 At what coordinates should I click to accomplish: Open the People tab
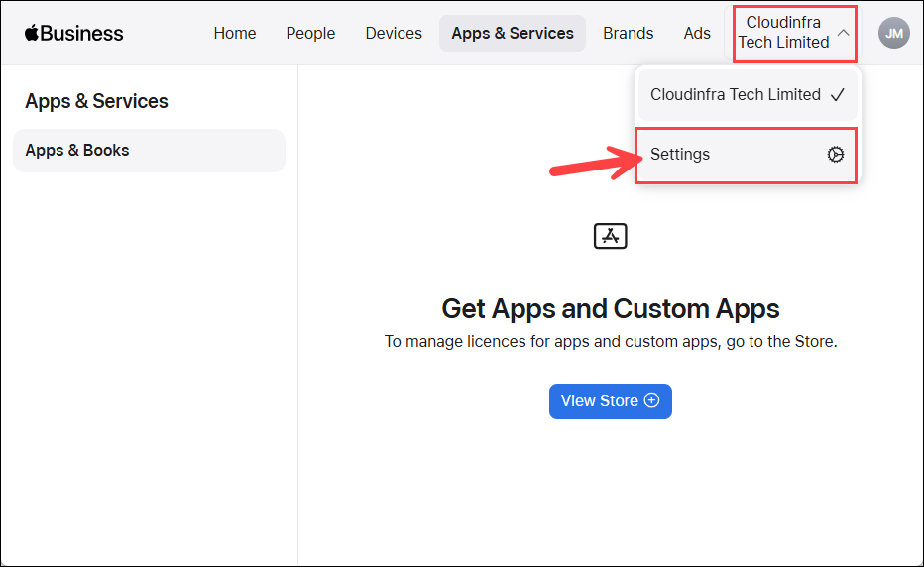click(x=310, y=33)
